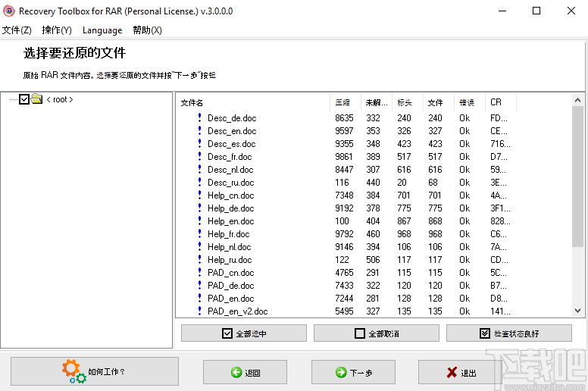588x391 pixels.
Task: Select the PAD_cn.doc file name
Action: pyautogui.click(x=230, y=273)
